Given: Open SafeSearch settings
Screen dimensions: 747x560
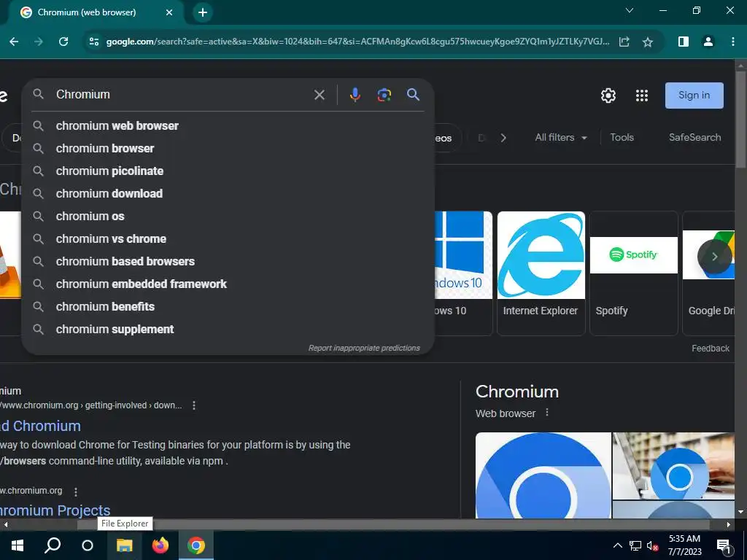Looking at the screenshot, I should (x=694, y=138).
